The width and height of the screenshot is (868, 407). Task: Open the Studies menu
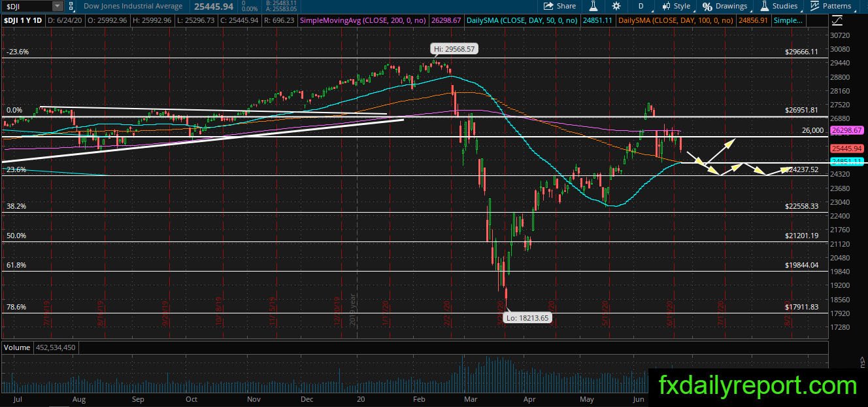(x=779, y=6)
